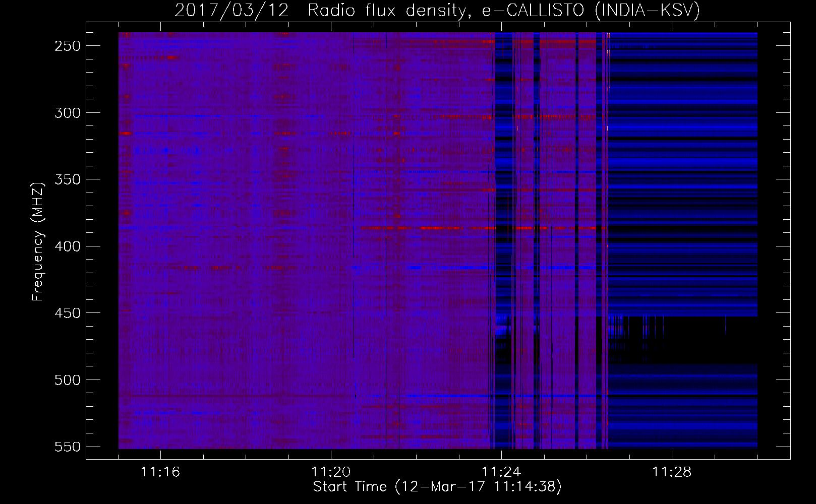Screen dimensions: 816x504
Task: Click the '350' frequency tick label
Action: coord(68,180)
